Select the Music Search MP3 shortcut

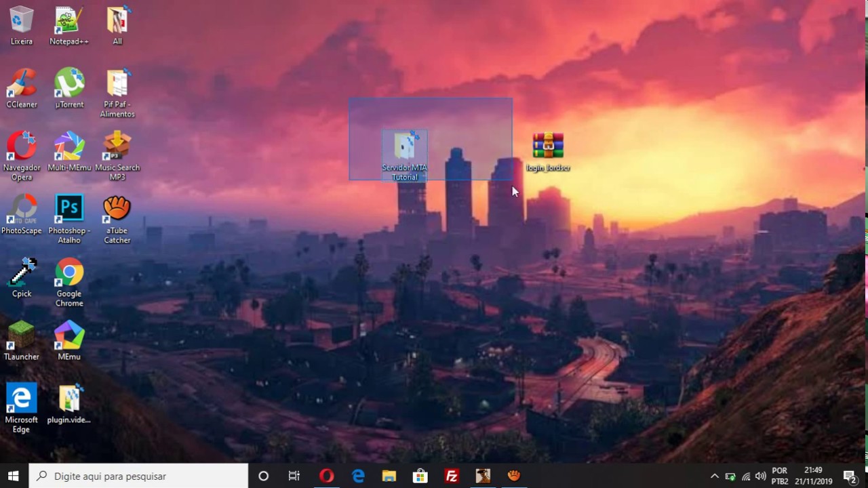click(x=117, y=156)
